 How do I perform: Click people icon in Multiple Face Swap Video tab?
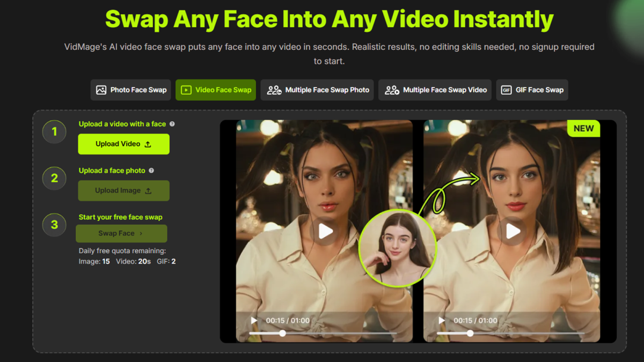tap(392, 90)
